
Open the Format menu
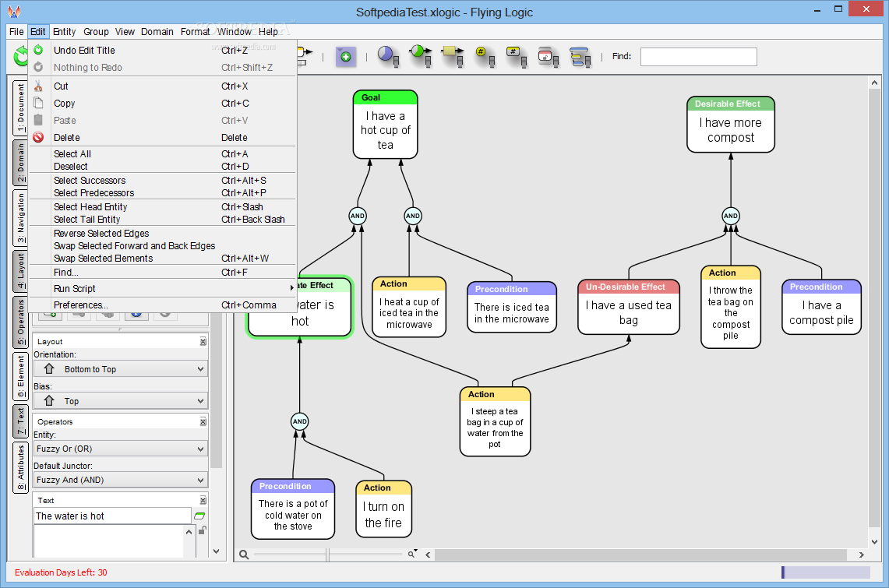point(195,32)
